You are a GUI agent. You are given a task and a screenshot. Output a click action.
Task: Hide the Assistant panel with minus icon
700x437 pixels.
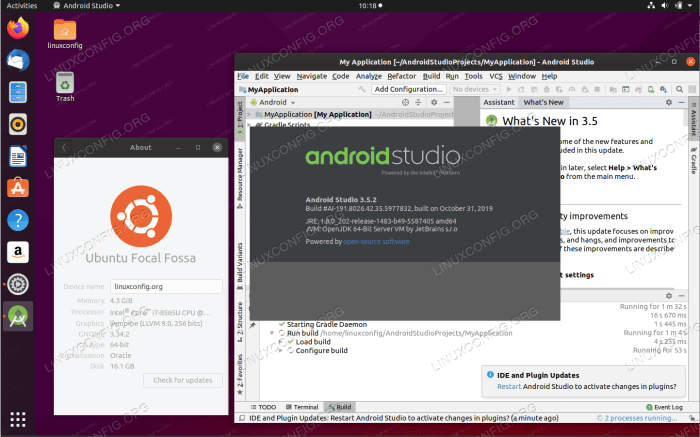point(682,102)
